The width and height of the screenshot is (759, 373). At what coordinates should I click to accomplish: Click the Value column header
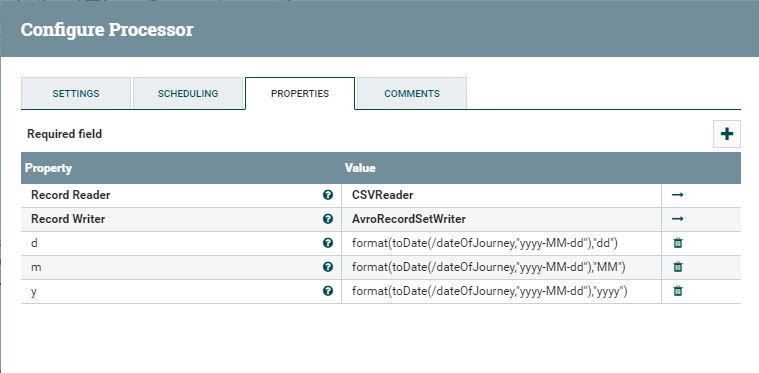[360, 168]
